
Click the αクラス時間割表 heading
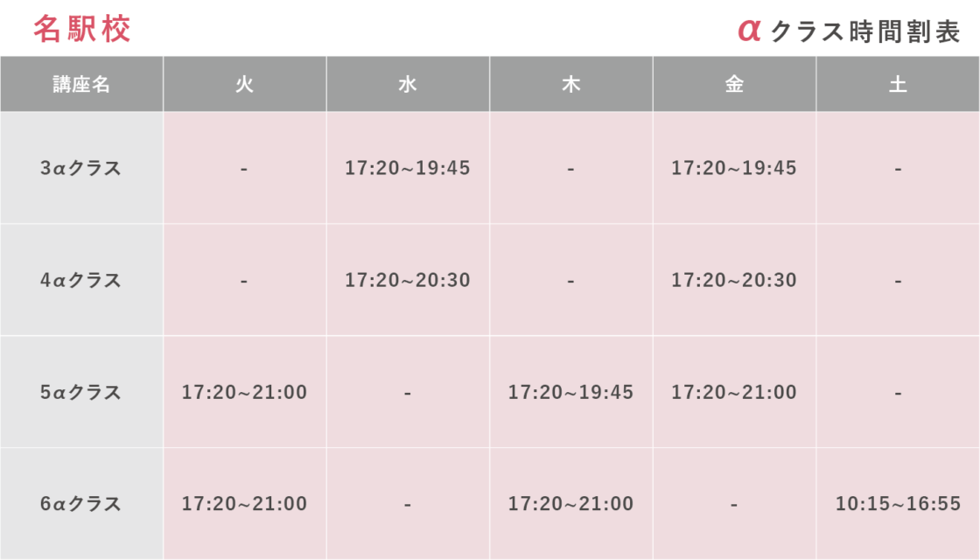point(849,31)
